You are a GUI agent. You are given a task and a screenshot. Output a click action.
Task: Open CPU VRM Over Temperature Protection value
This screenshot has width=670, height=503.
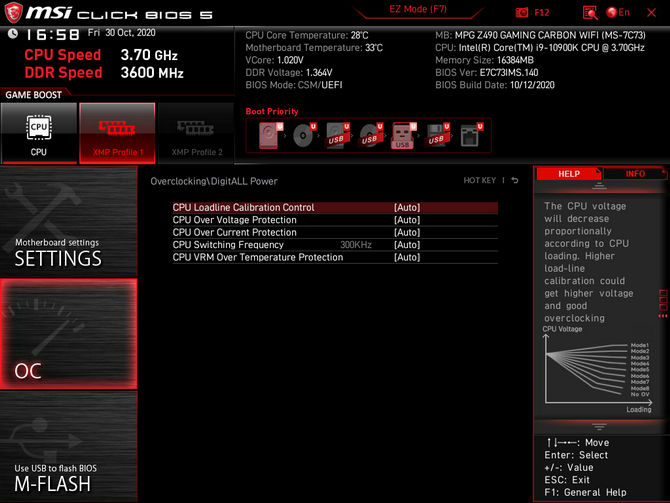pyautogui.click(x=407, y=257)
